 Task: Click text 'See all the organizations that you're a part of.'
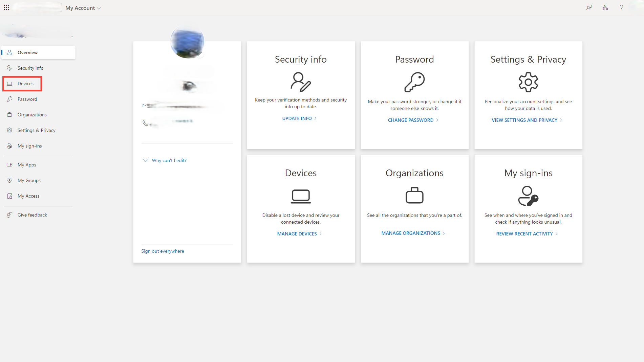[x=414, y=215]
